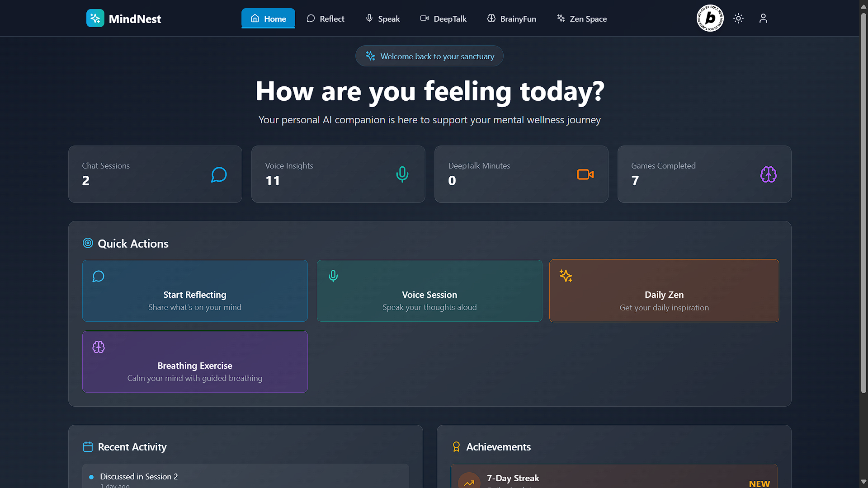Click the page vertical scrollbar
Image resolution: width=868 pixels, height=488 pixels.
click(x=863, y=203)
